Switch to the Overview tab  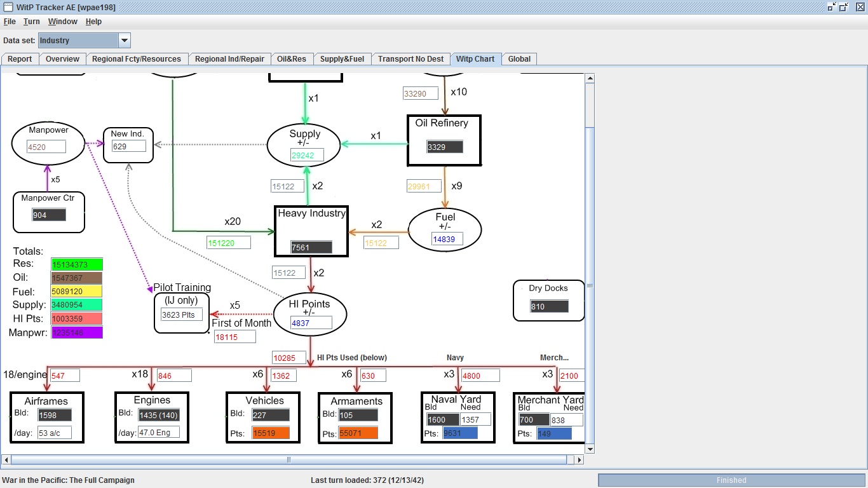[62, 59]
